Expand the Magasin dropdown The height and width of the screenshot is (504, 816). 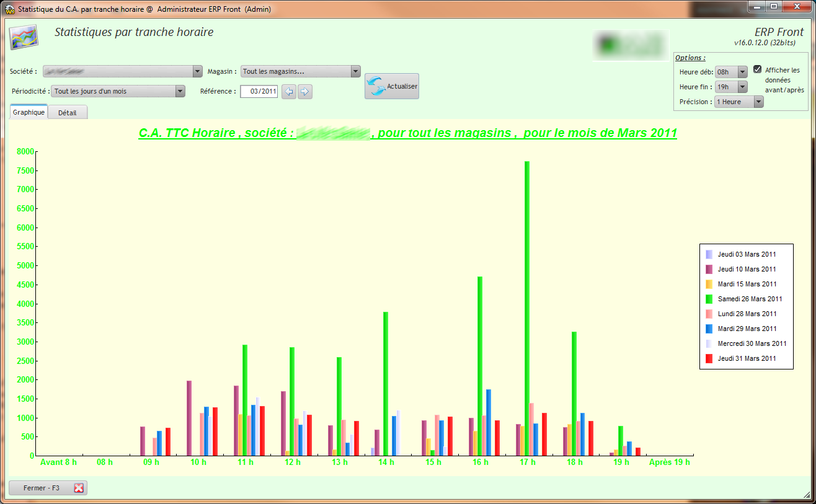(x=355, y=71)
